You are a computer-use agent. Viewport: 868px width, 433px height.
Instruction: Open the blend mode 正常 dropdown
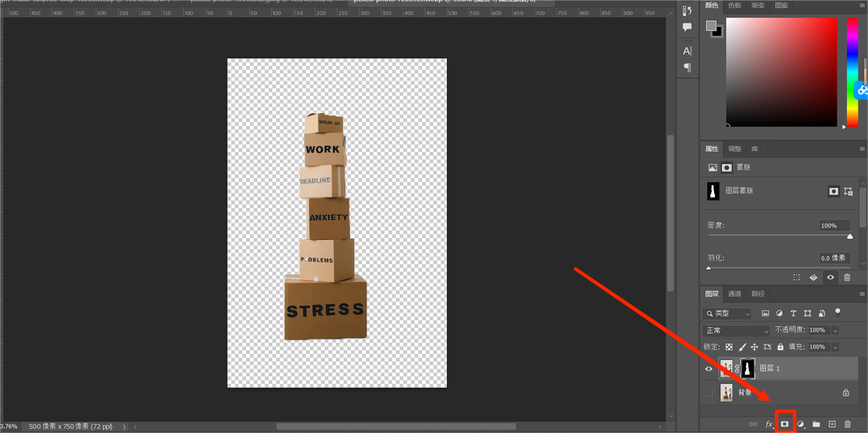[736, 331]
